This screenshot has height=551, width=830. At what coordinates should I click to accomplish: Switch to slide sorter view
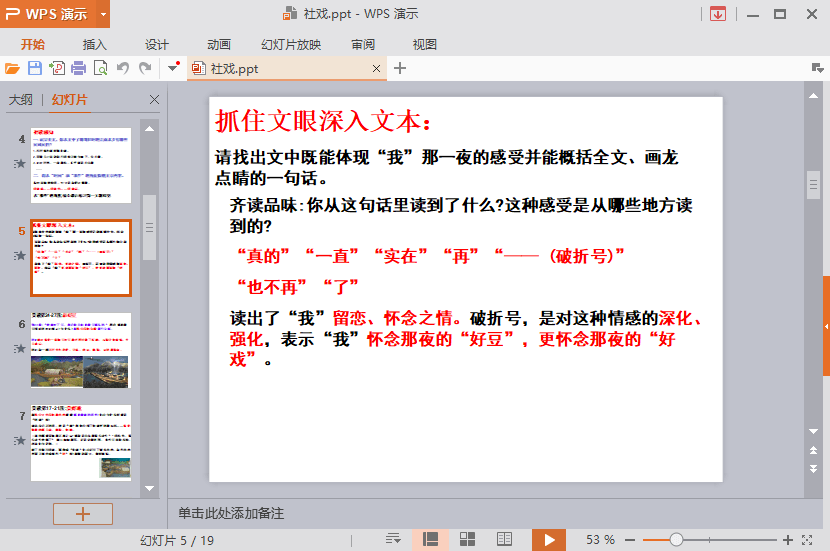pyautogui.click(x=467, y=539)
